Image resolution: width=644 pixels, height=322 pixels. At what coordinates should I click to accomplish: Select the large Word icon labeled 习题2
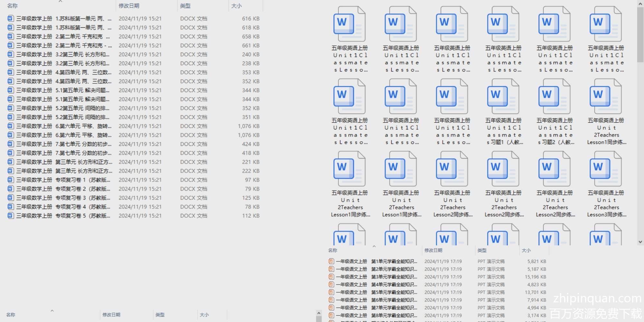click(554, 97)
